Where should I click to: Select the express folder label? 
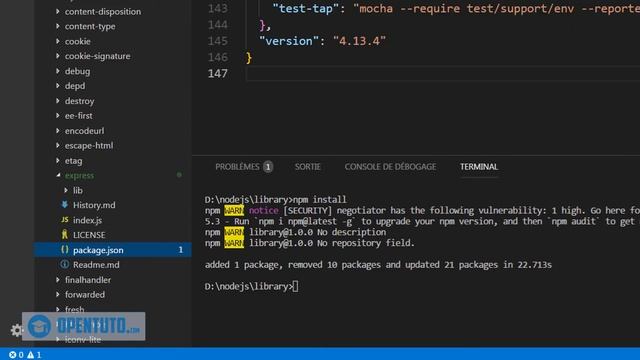[79, 176]
